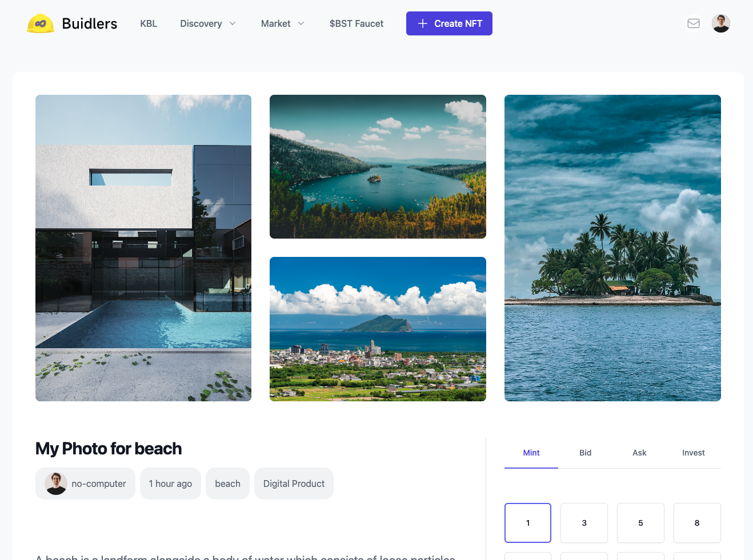Screen dimensions: 753x560
Task: Click no-computer author avatar in tag
Action: (x=56, y=484)
